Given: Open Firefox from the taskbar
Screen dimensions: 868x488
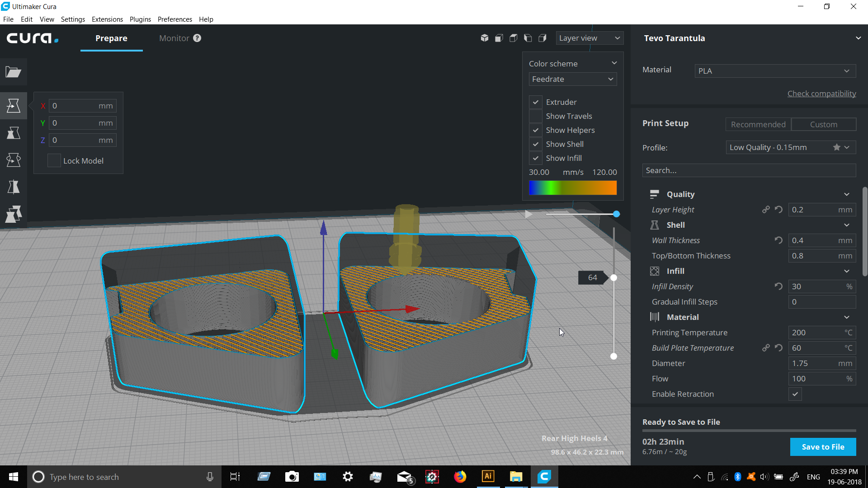Looking at the screenshot, I should (x=460, y=477).
